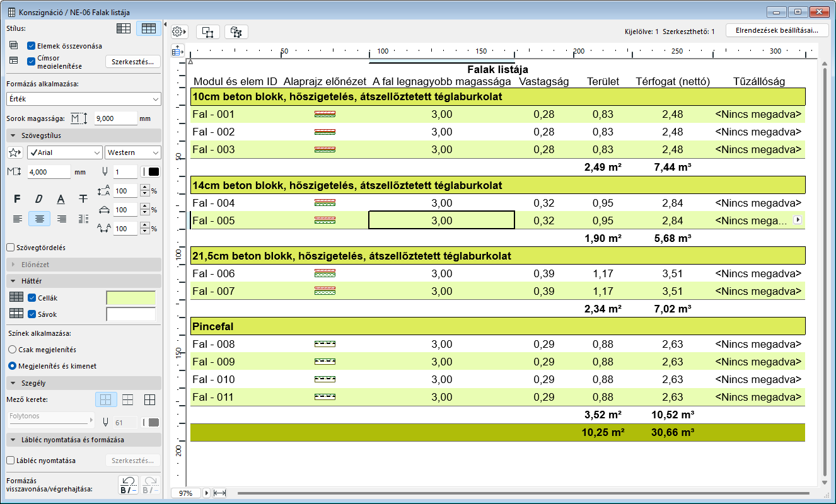The image size is (836, 504).
Task: Enable Szövegtördelés checkbox
Action: [10, 248]
